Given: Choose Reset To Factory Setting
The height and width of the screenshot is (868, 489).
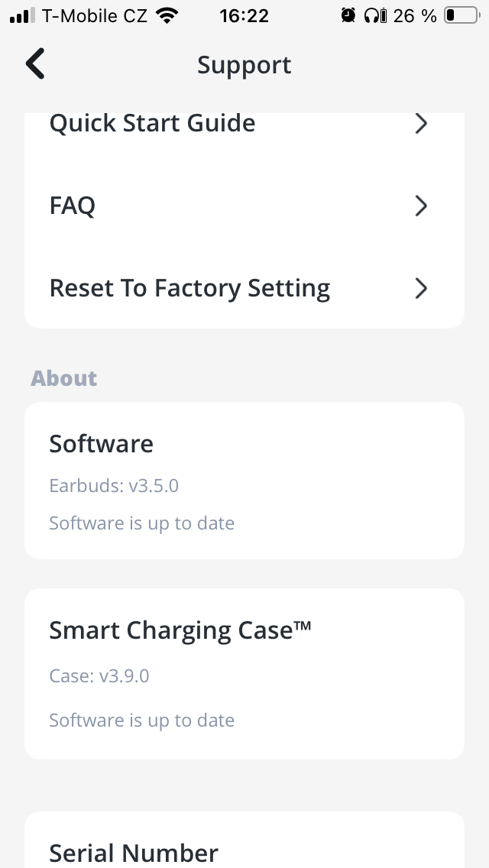Looking at the screenshot, I should point(189,288).
